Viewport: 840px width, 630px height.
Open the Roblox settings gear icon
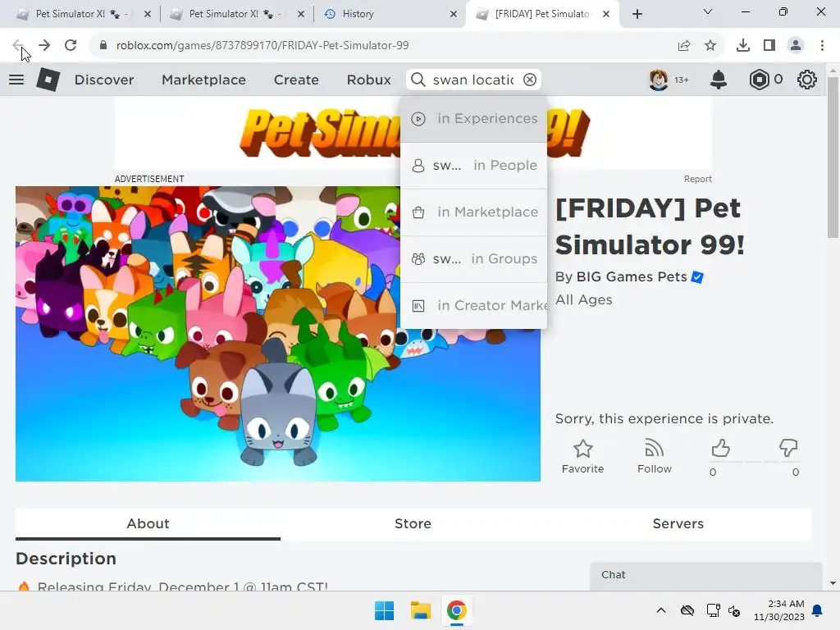(x=807, y=80)
